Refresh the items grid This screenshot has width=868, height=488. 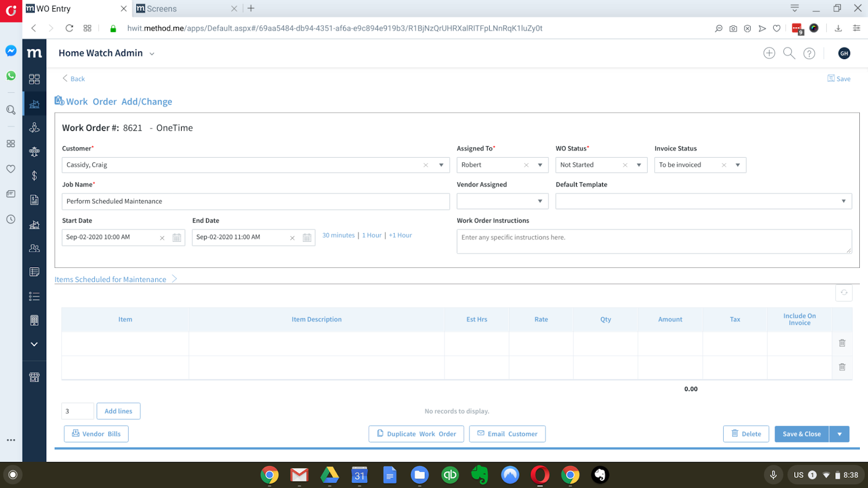[844, 293]
